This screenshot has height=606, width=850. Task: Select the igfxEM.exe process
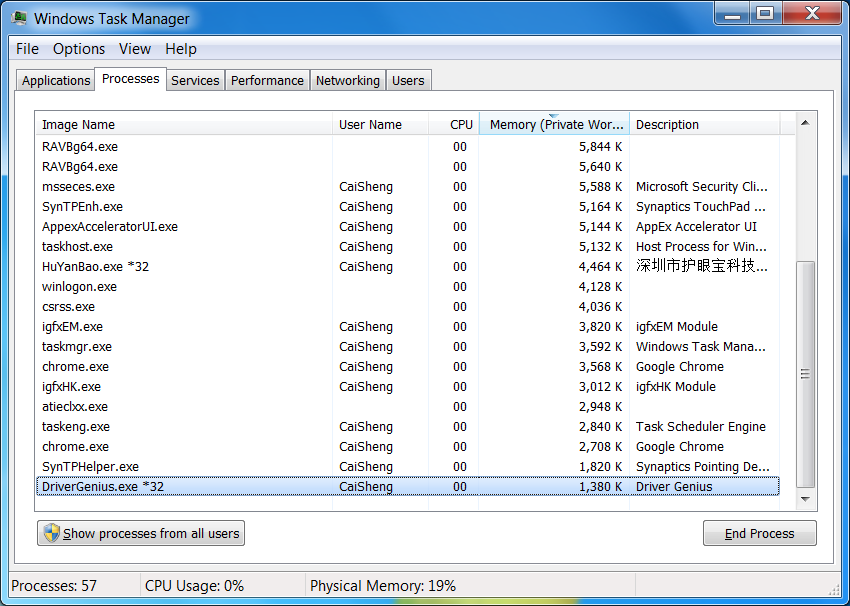point(408,327)
